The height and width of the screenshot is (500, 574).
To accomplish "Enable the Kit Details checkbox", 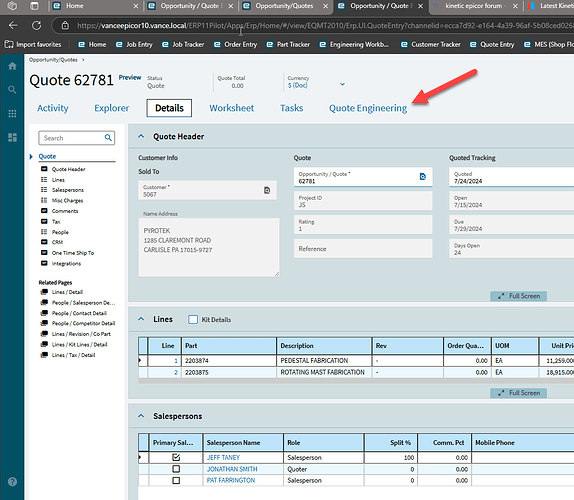I will tap(193, 320).
